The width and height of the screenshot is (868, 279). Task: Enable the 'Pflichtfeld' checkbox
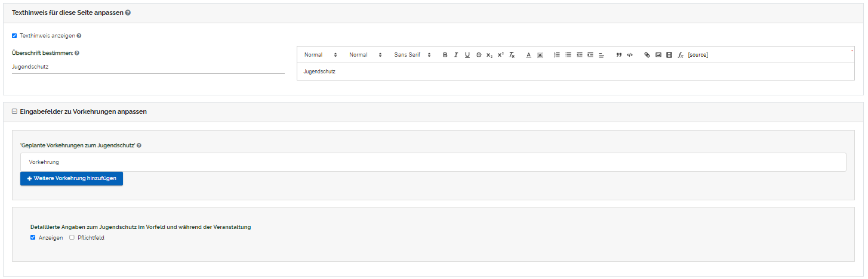pyautogui.click(x=72, y=238)
